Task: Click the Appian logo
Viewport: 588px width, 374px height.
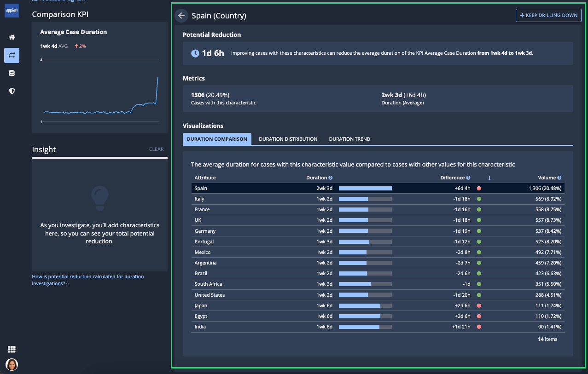Action: tap(12, 11)
